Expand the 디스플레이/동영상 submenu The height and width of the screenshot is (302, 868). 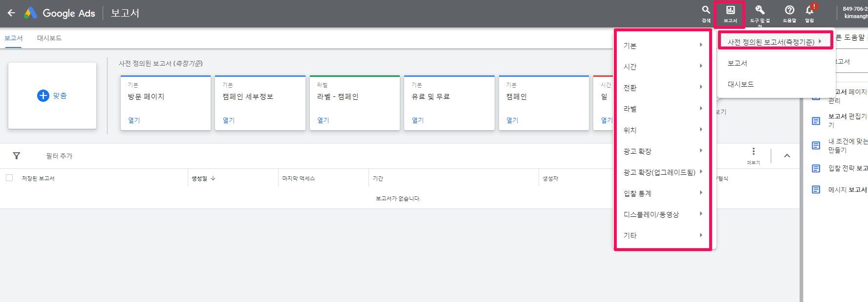point(662,214)
